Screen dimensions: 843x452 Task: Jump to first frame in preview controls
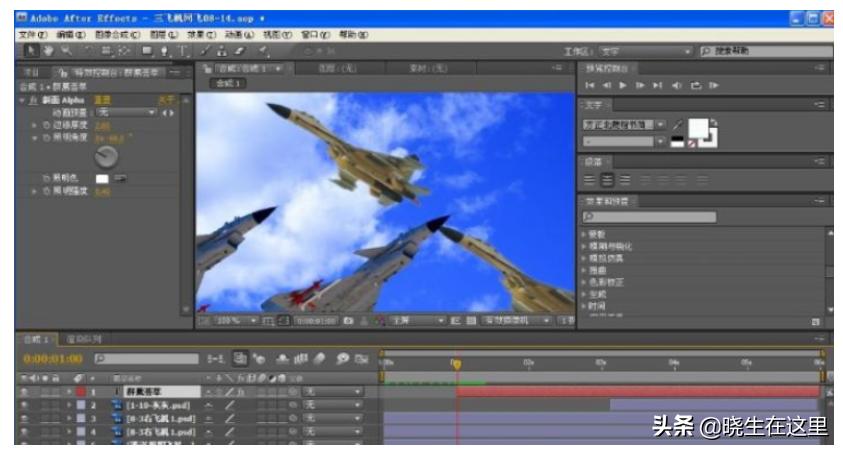pyautogui.click(x=589, y=86)
